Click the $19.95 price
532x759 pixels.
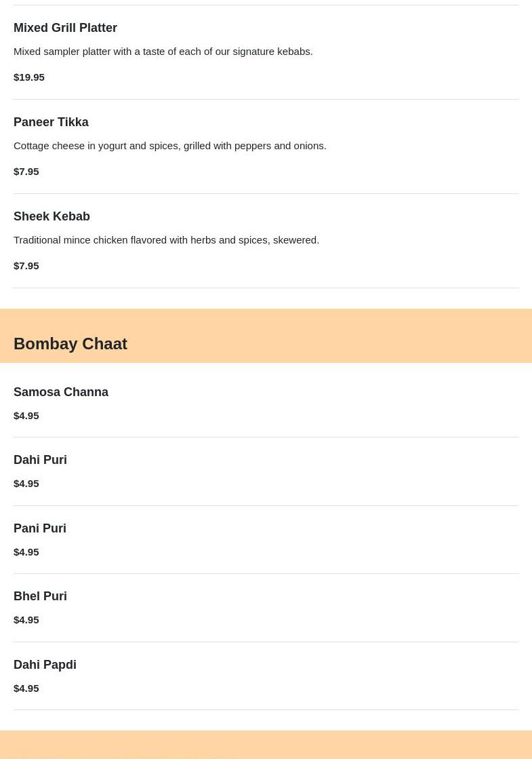[29, 77]
